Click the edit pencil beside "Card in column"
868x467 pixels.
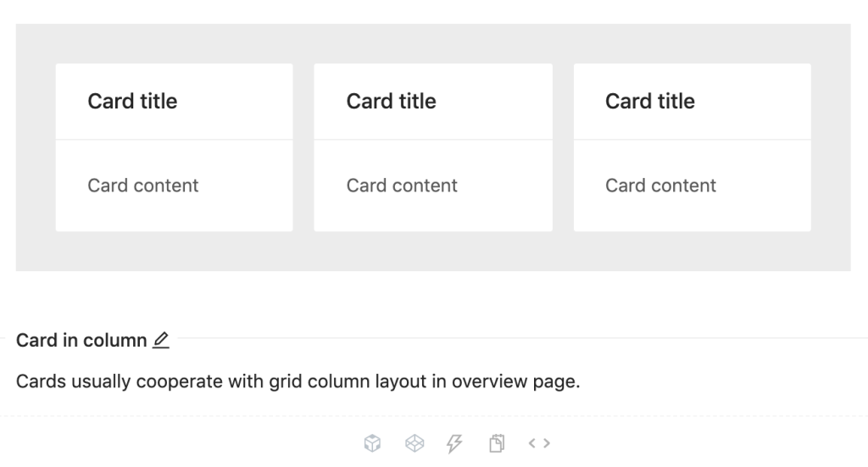tap(161, 341)
